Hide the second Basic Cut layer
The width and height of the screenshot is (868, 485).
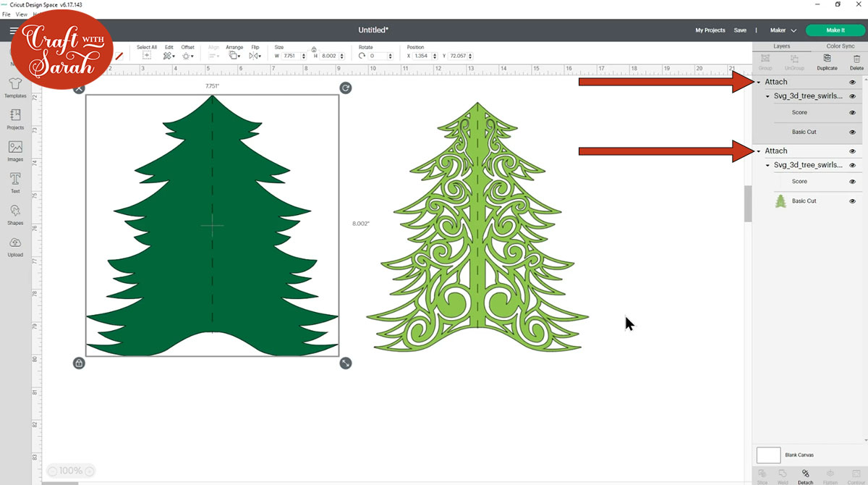point(853,201)
